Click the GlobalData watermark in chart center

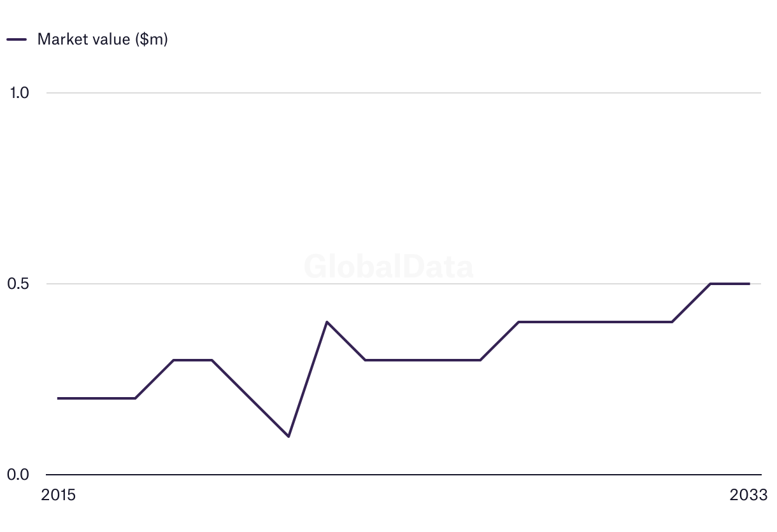point(388,266)
